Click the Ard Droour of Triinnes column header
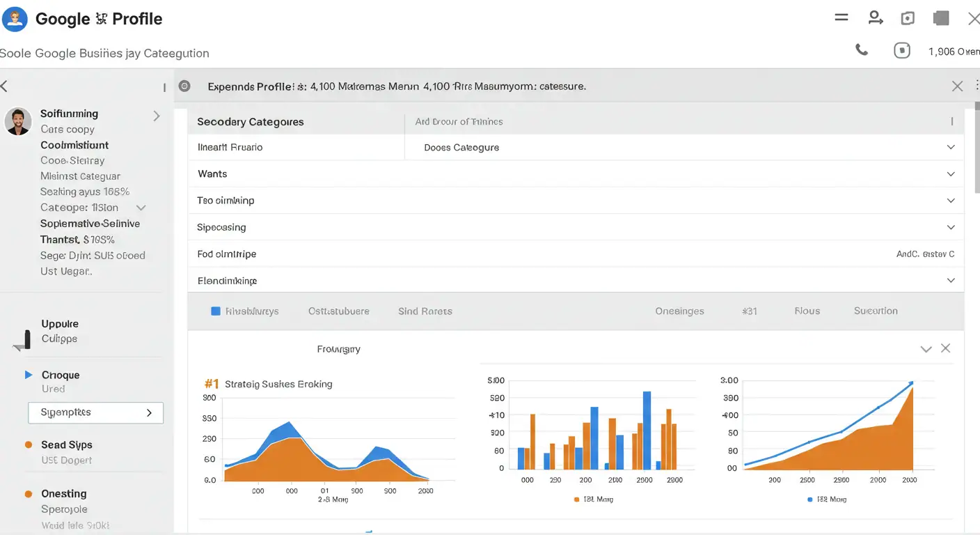This screenshot has height=535, width=980. (459, 122)
